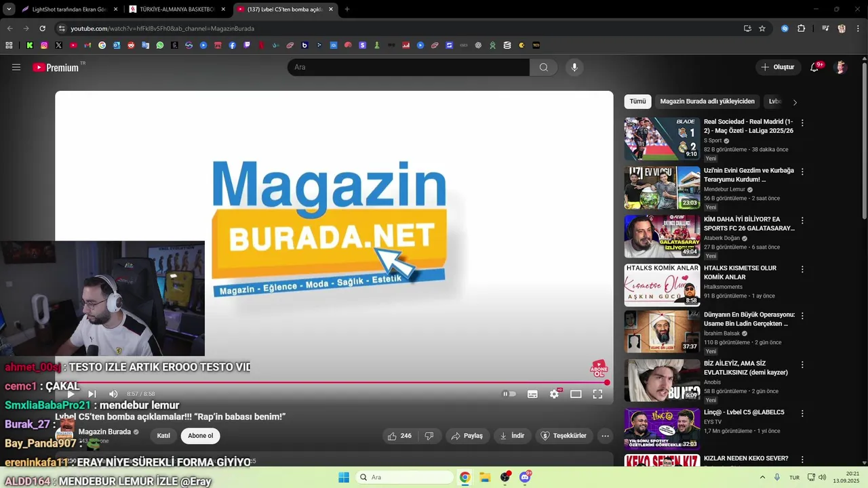Open Uzi'nin Evini Gezdim video thumbnail
The image size is (868, 488).
coord(662,188)
